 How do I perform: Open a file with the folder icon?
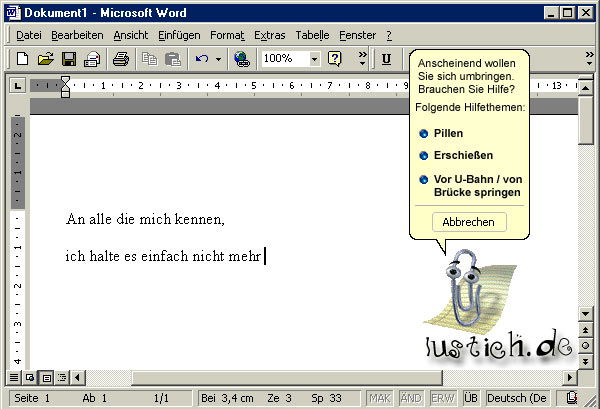pyautogui.click(x=46, y=59)
